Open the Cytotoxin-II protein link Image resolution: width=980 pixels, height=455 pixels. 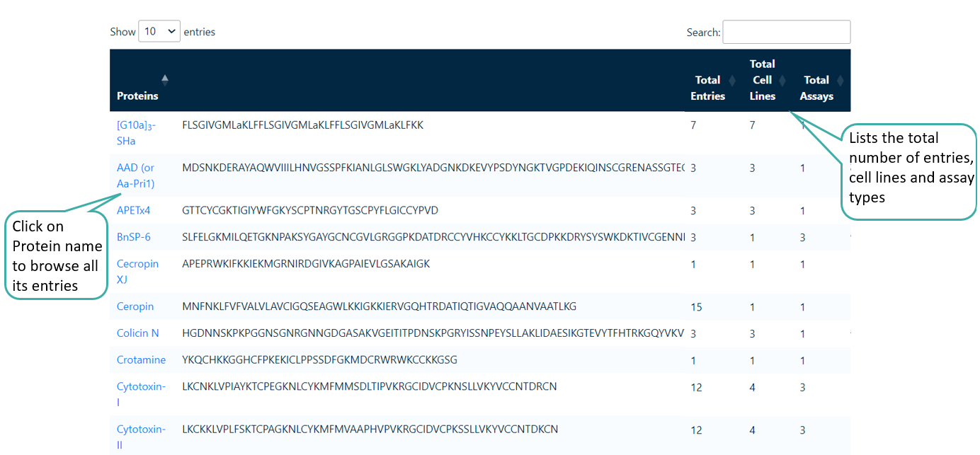tap(141, 437)
